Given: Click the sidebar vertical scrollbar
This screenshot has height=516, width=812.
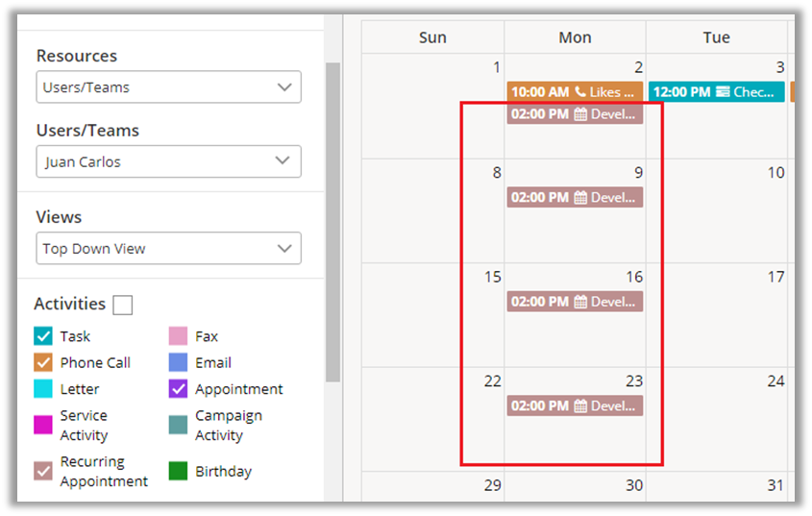Looking at the screenshot, I should [332, 221].
